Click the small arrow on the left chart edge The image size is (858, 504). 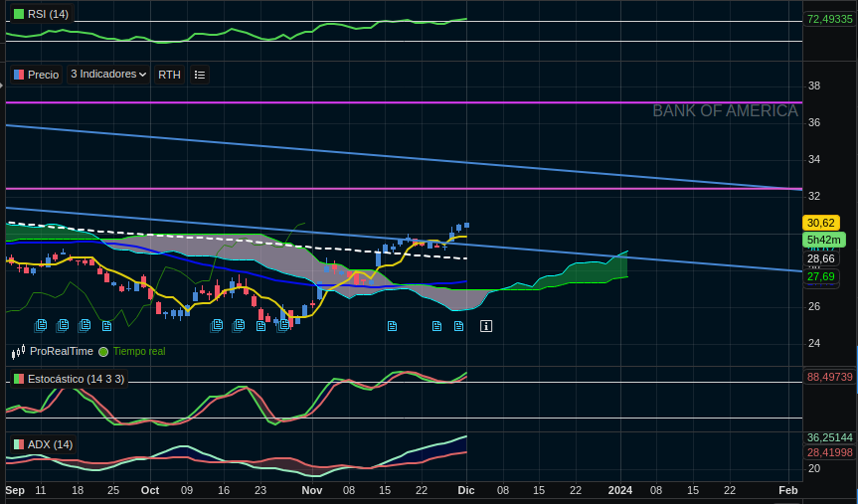click(x=2, y=85)
